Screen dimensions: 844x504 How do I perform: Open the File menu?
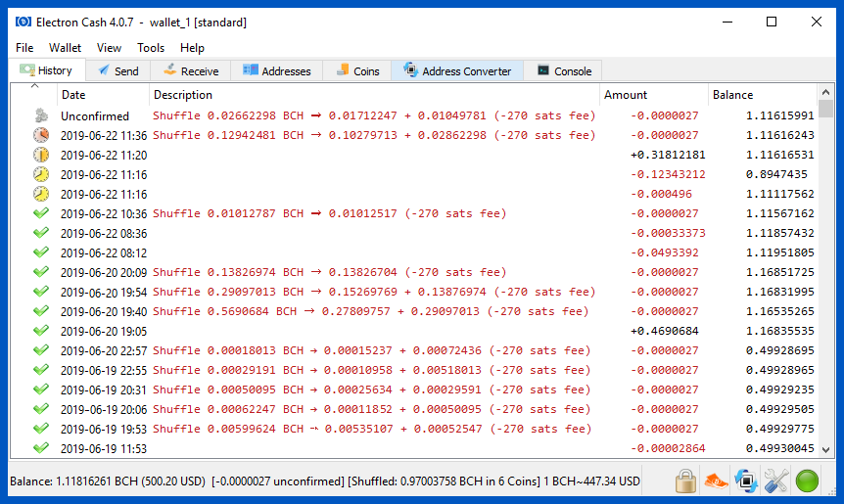(x=24, y=48)
